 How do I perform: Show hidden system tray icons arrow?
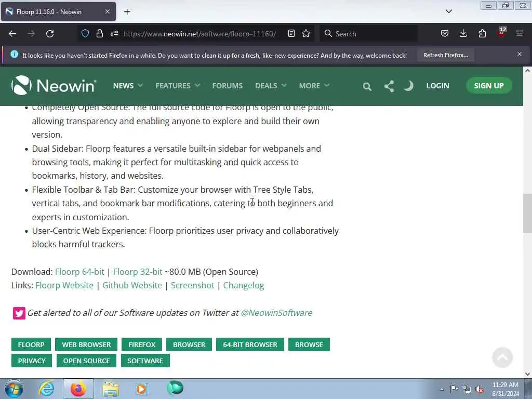(x=442, y=389)
